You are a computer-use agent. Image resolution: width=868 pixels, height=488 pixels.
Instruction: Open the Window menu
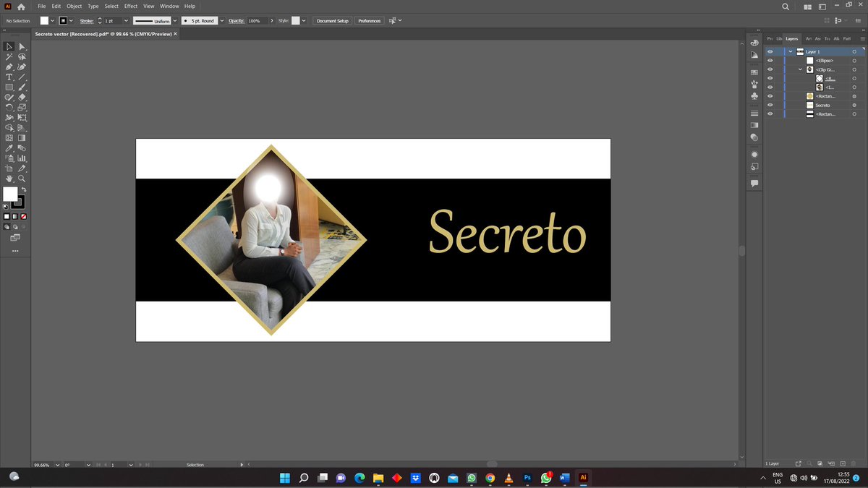[168, 6]
